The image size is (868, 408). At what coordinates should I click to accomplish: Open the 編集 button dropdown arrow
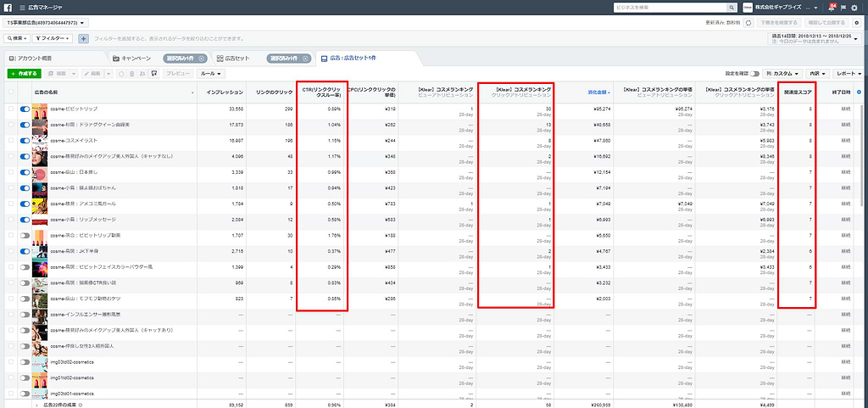click(x=108, y=74)
